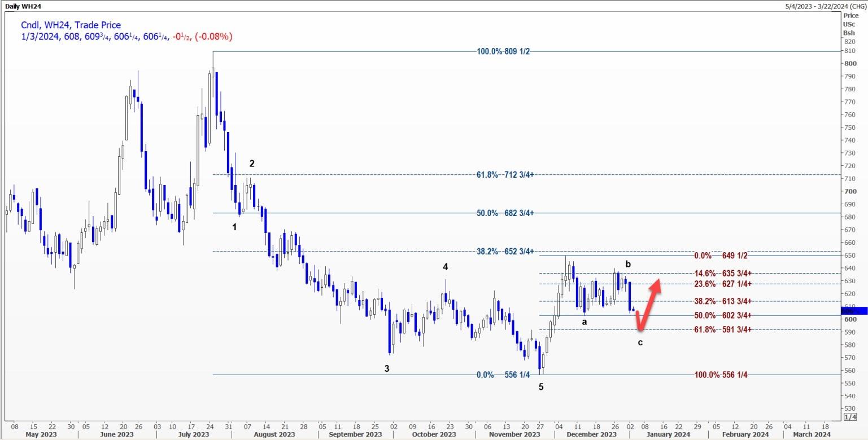Select Elliott wave label "4" above the October high
The image size is (868, 440).
[446, 266]
